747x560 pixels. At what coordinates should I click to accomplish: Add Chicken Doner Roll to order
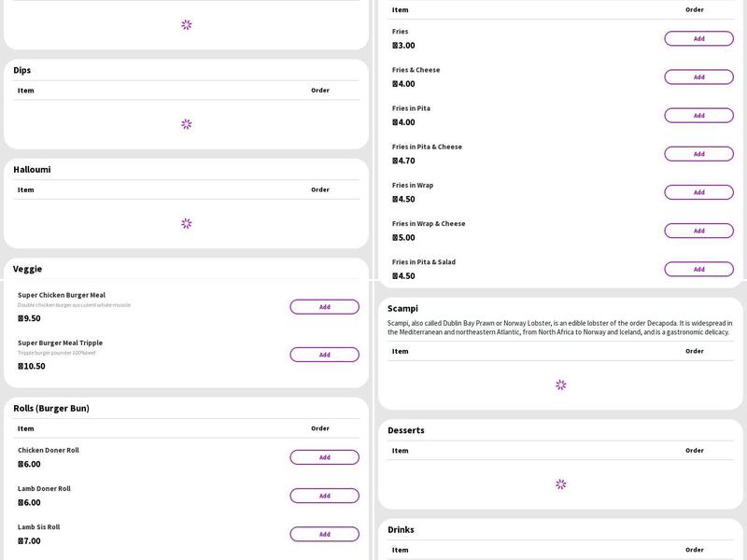pyautogui.click(x=324, y=457)
